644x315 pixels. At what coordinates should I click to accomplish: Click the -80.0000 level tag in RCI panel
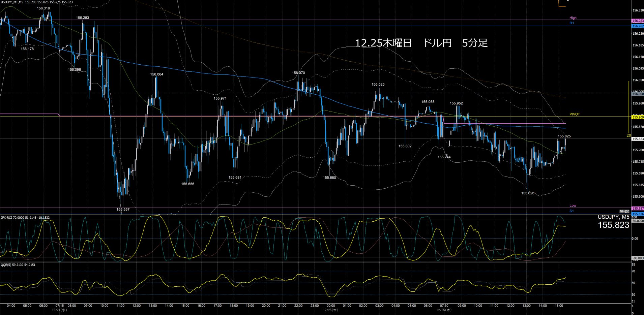coord(638,258)
